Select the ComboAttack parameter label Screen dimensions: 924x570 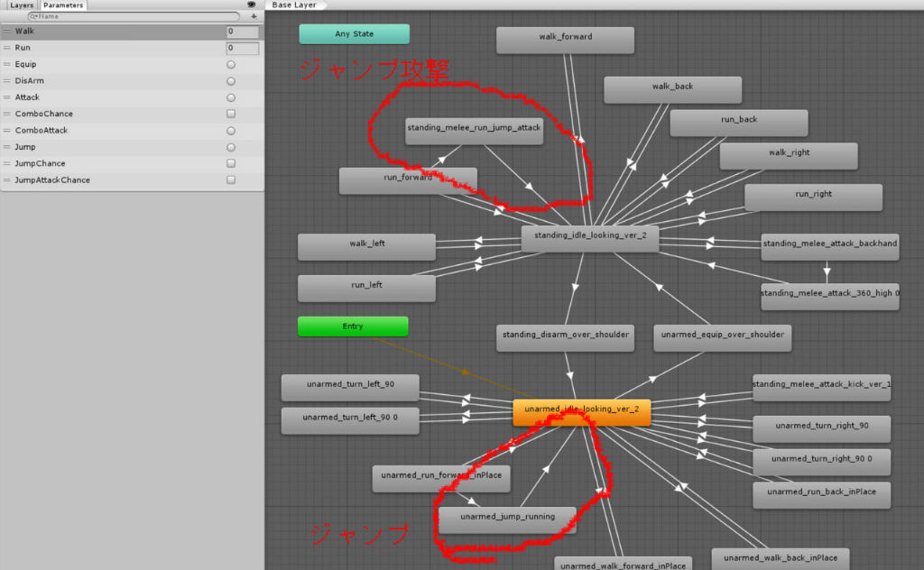tap(42, 130)
